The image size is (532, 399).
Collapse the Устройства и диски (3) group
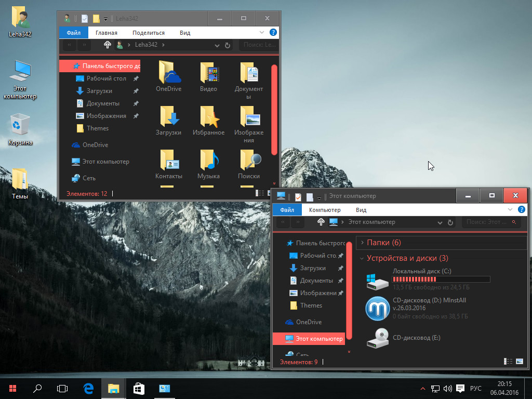tap(362, 258)
